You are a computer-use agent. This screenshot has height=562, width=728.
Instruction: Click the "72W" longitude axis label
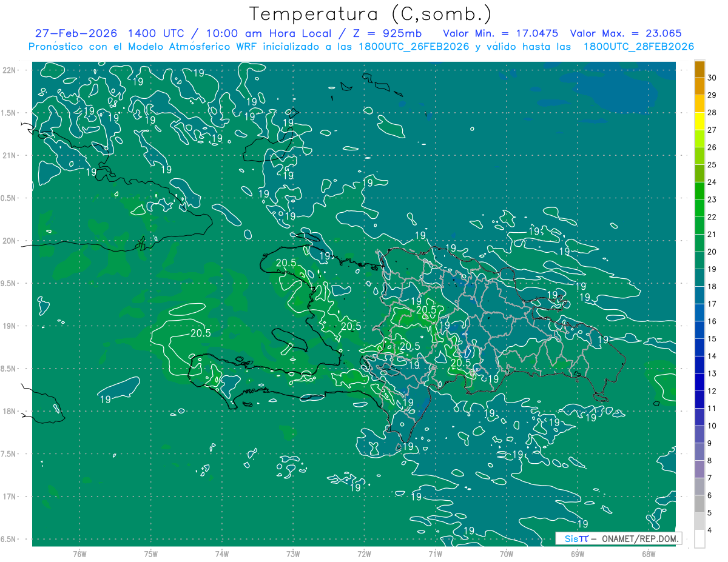[364, 554]
